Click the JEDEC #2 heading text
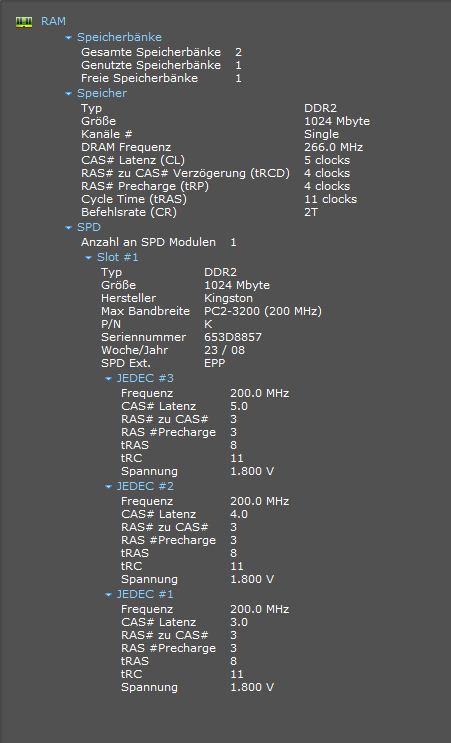Viewport: 451px width, 743px height. tap(145, 486)
